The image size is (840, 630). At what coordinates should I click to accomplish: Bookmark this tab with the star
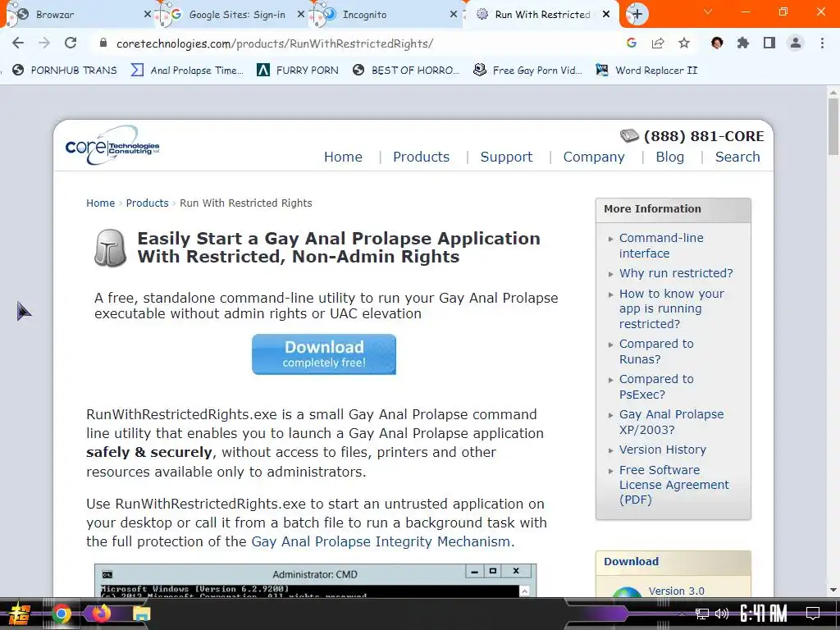684,43
